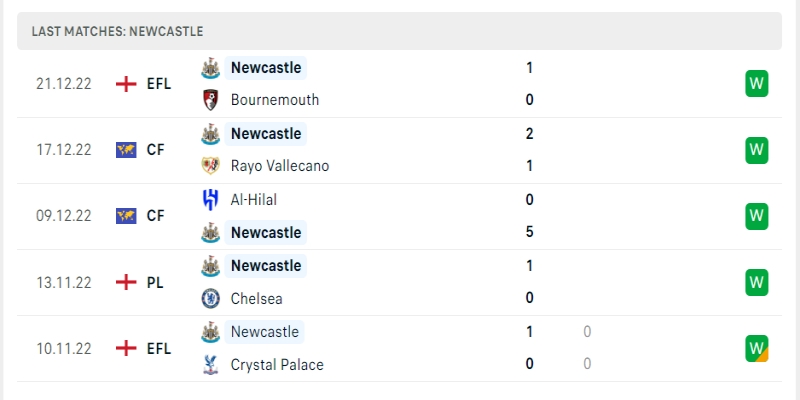Open Rayo Vallecano team link
Viewport: 800px width, 400px height.
279,166
